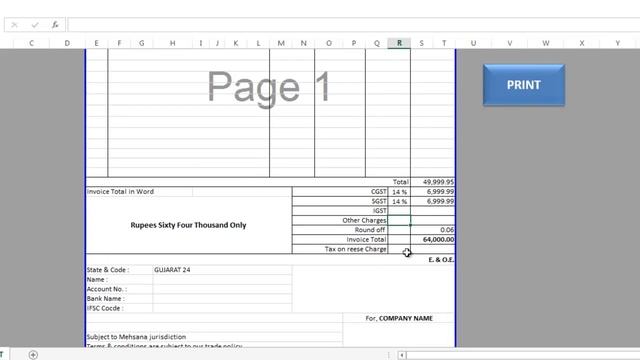Select column H header

pos(173,43)
